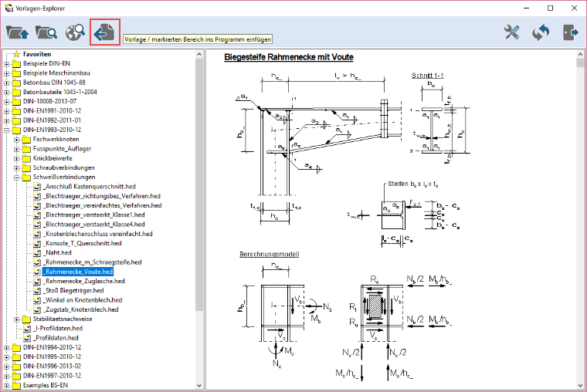
Task: Expand the Examples BS-EN folder
Action: pyautogui.click(x=7, y=386)
